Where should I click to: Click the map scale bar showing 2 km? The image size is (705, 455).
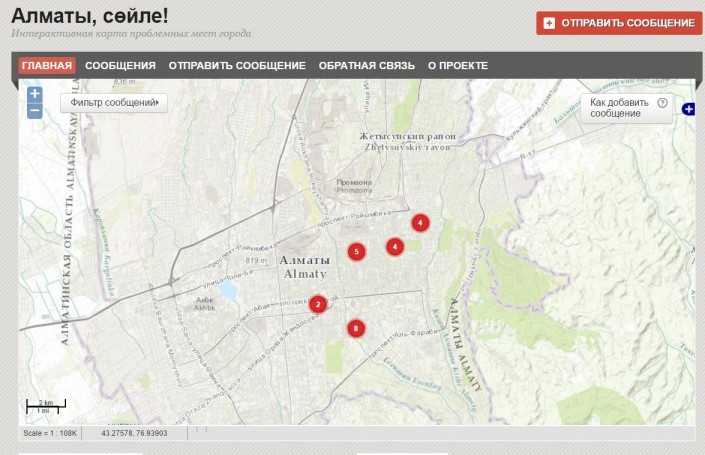(46, 406)
